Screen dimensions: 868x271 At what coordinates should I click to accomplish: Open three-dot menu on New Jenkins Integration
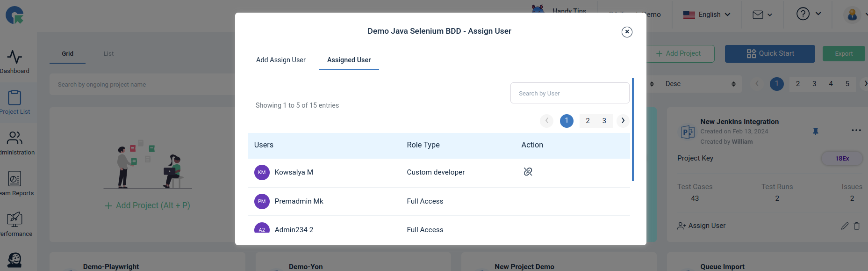pos(856,130)
